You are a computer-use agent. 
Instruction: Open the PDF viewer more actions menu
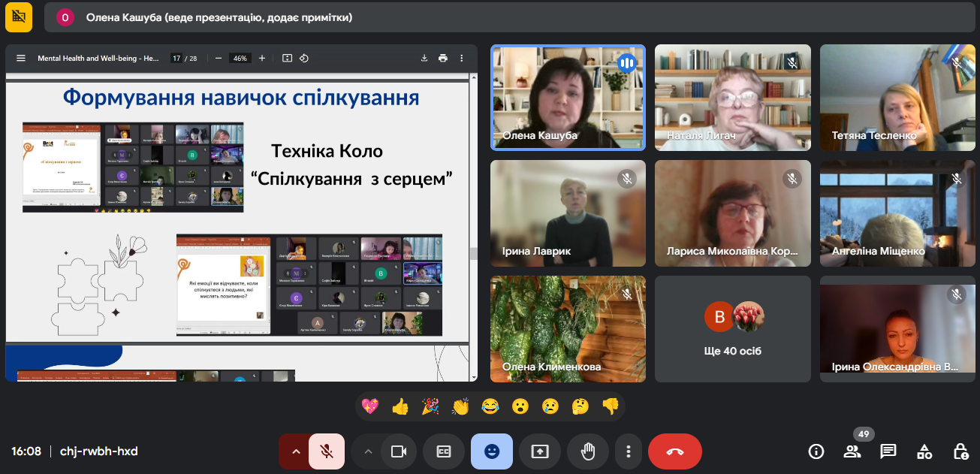tap(462, 59)
